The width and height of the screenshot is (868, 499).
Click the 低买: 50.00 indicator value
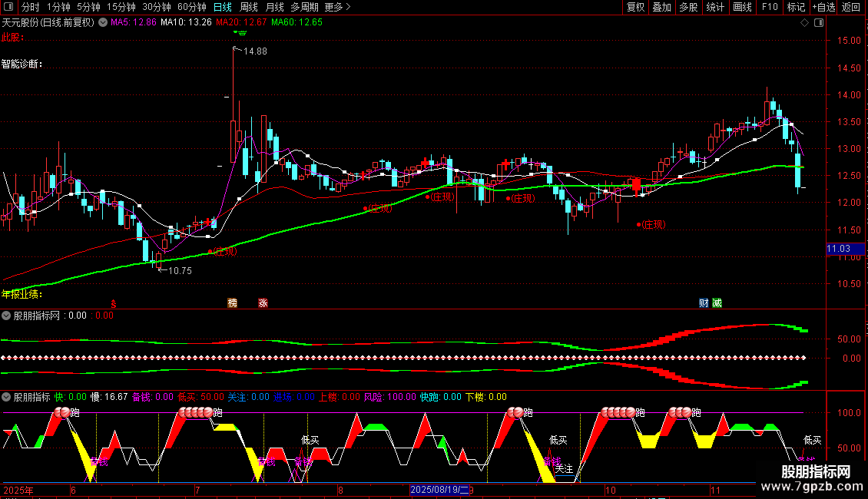200,397
